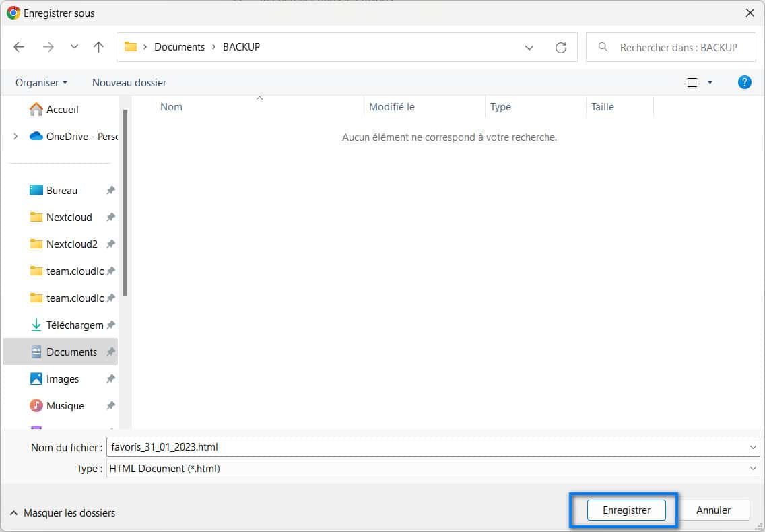Image resolution: width=765 pixels, height=532 pixels.
Task: Open recent locations chevron
Action: point(74,47)
